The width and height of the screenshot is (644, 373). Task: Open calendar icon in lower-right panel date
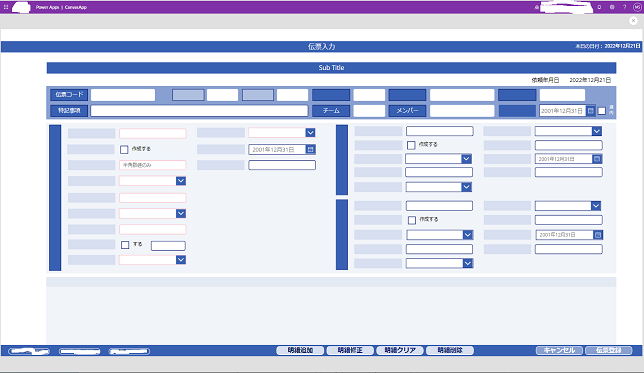tap(598, 235)
